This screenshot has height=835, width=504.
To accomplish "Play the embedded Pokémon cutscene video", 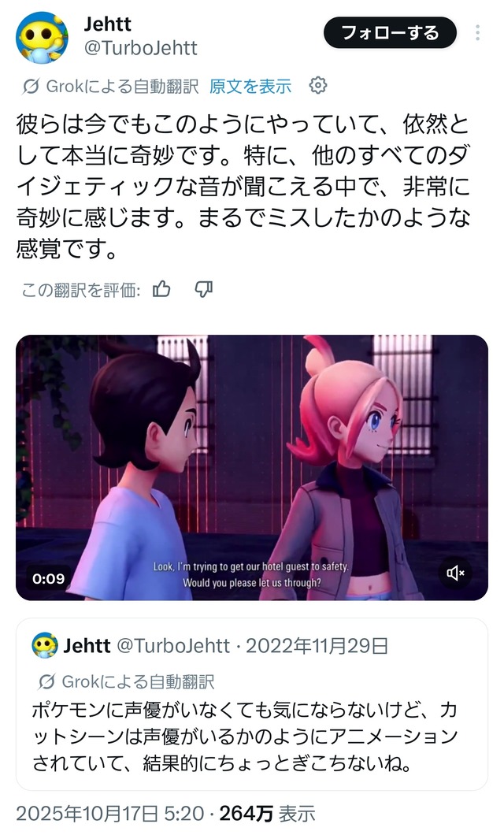I will click(252, 468).
